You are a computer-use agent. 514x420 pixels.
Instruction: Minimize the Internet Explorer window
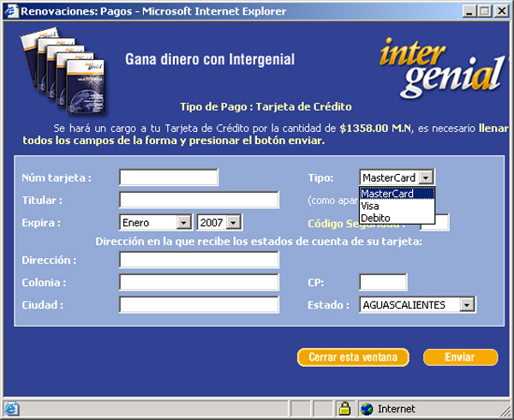click(469, 11)
